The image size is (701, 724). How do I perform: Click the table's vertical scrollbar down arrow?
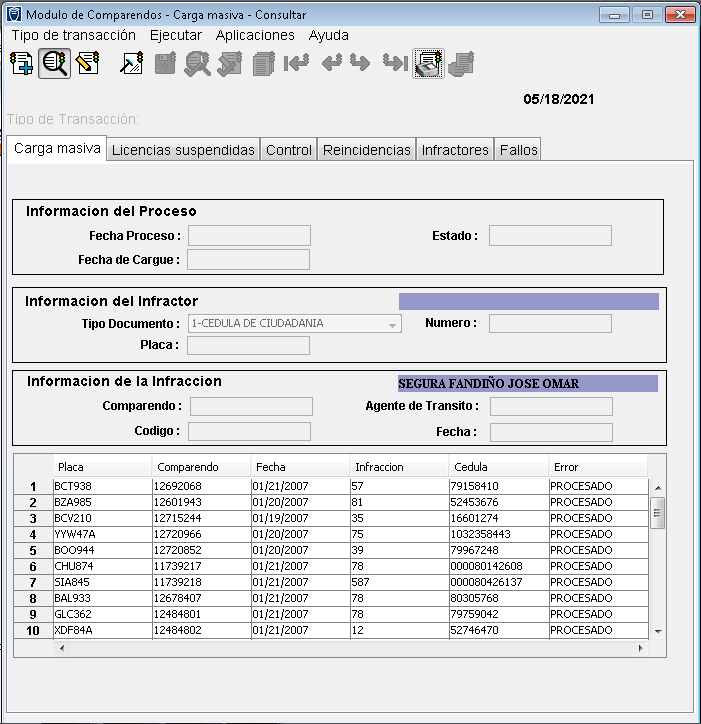pyautogui.click(x=657, y=632)
